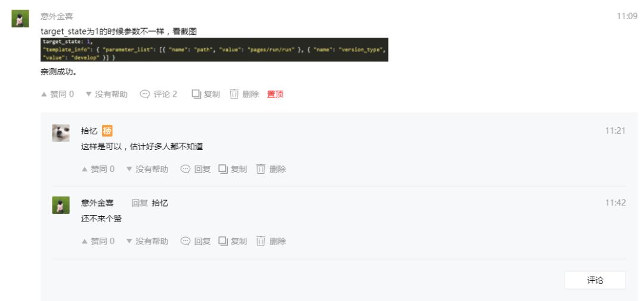Screen dimensions: 644x301
Task: Mark 拾忆's comment as 没有帮助
Action: (x=147, y=169)
